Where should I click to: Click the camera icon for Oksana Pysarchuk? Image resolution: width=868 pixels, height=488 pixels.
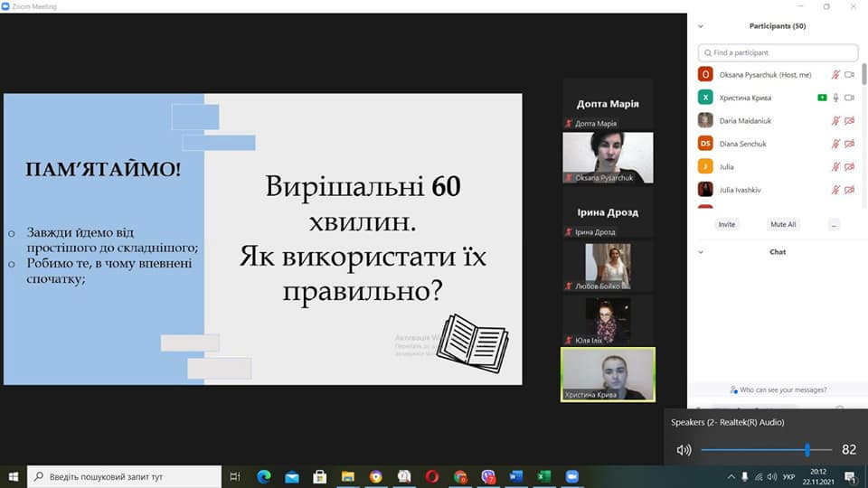point(849,75)
